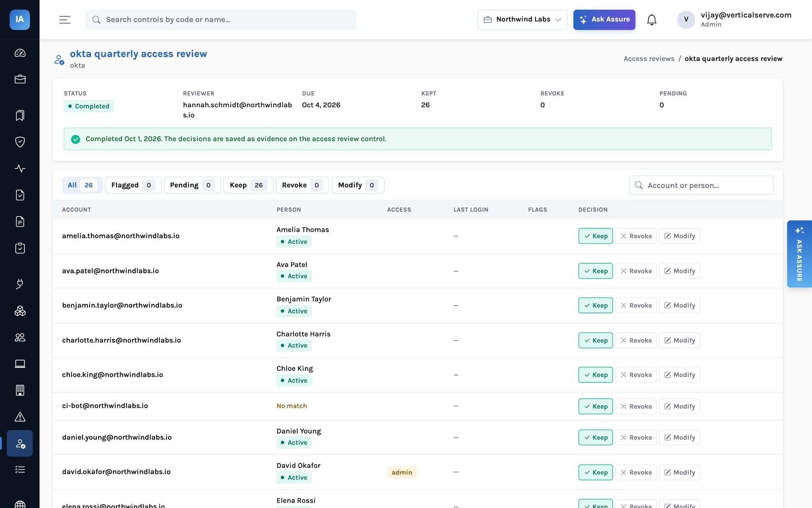This screenshot has width=812, height=508.
Task: Open the laptop devices icon in sidebar
Action: pyautogui.click(x=20, y=364)
